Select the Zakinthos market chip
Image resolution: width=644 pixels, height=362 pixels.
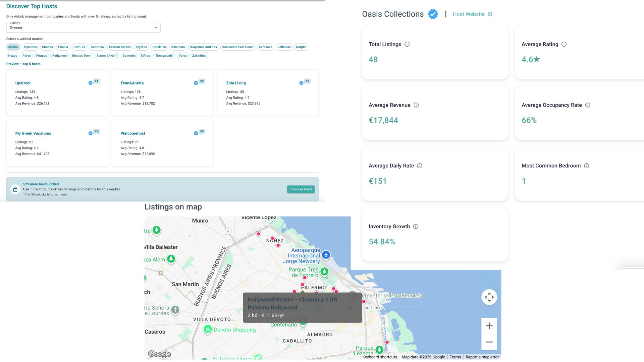(x=199, y=56)
